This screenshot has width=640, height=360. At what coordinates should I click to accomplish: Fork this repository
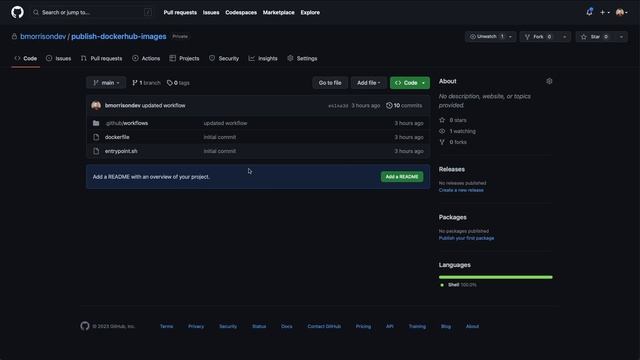[x=539, y=37]
